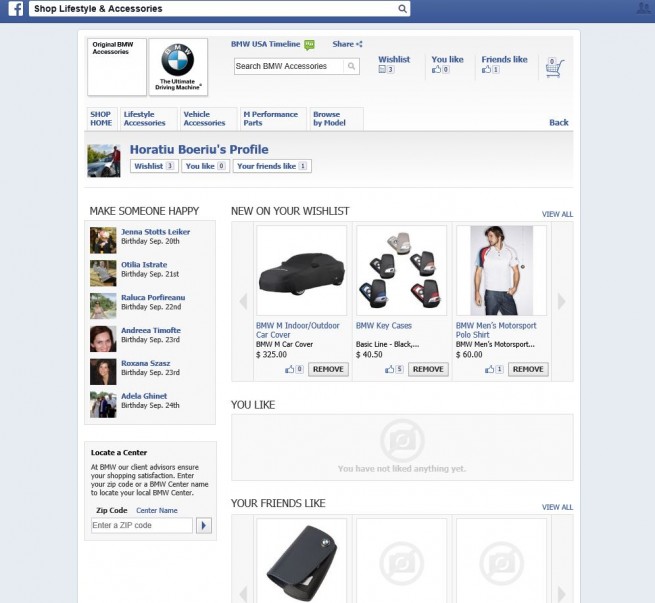Click Andreea Timofte's photo thumbnail
This screenshot has height=603, width=655.
[103, 339]
